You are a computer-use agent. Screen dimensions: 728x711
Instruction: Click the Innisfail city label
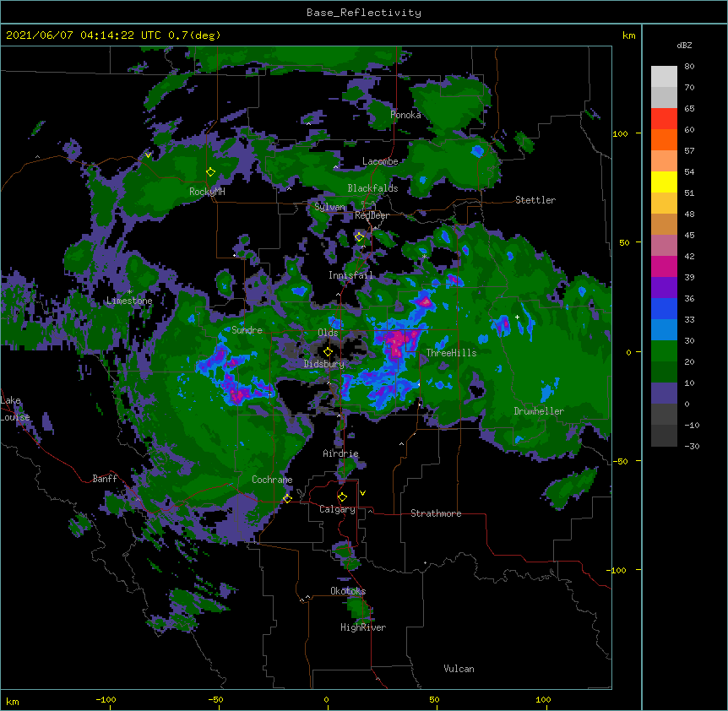[350, 275]
